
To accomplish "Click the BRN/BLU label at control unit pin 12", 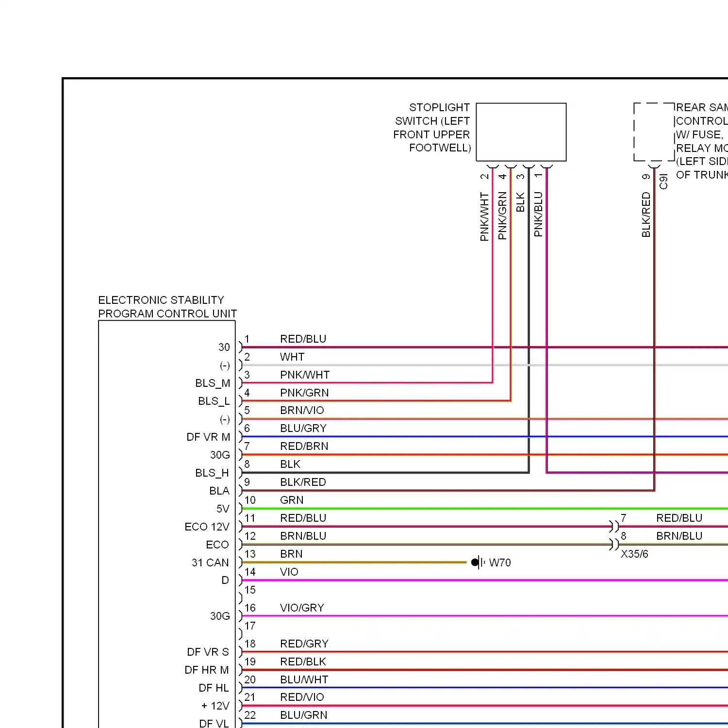I will tap(303, 536).
